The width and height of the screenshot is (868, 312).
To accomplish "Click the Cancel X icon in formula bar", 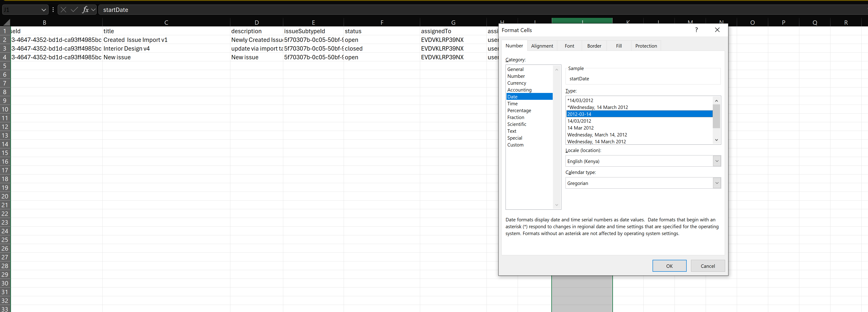I will [63, 10].
